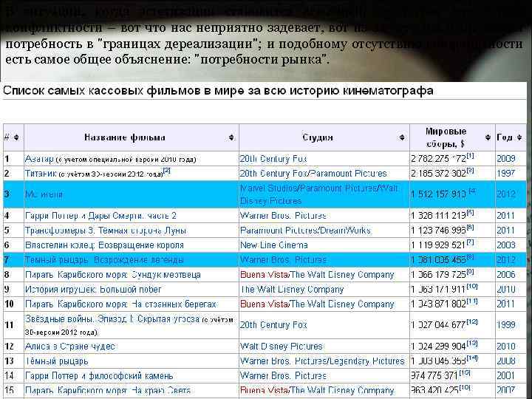The height and width of the screenshot is (399, 532).
Task: Open Пираты Карибского моря: Сундук мертвеца link
Action: pos(113,275)
